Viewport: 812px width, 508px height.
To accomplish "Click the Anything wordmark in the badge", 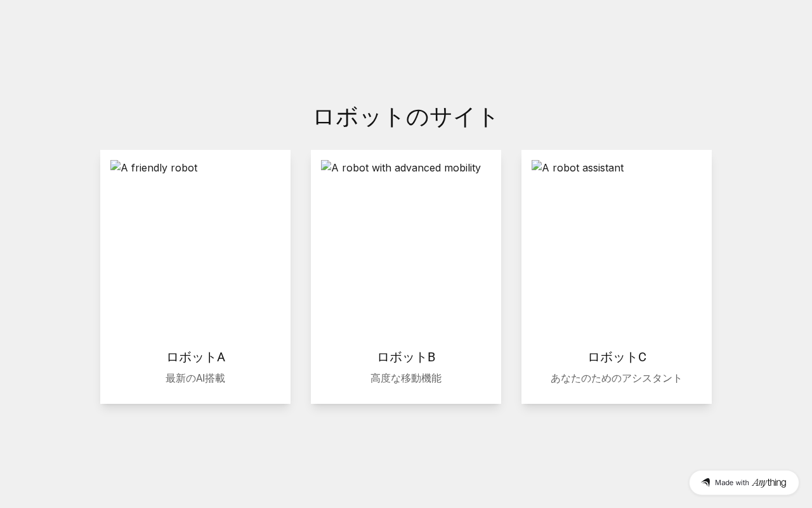I will pyautogui.click(x=769, y=483).
